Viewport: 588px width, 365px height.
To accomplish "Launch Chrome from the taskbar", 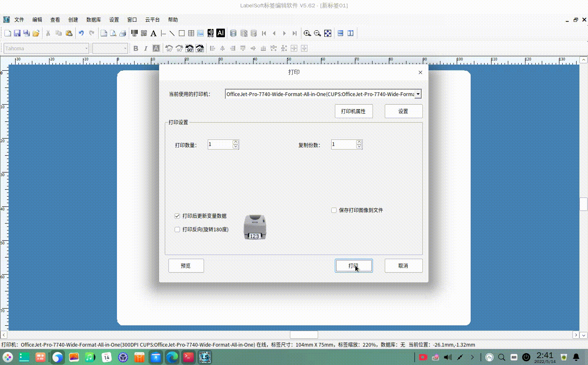I will click(57, 357).
